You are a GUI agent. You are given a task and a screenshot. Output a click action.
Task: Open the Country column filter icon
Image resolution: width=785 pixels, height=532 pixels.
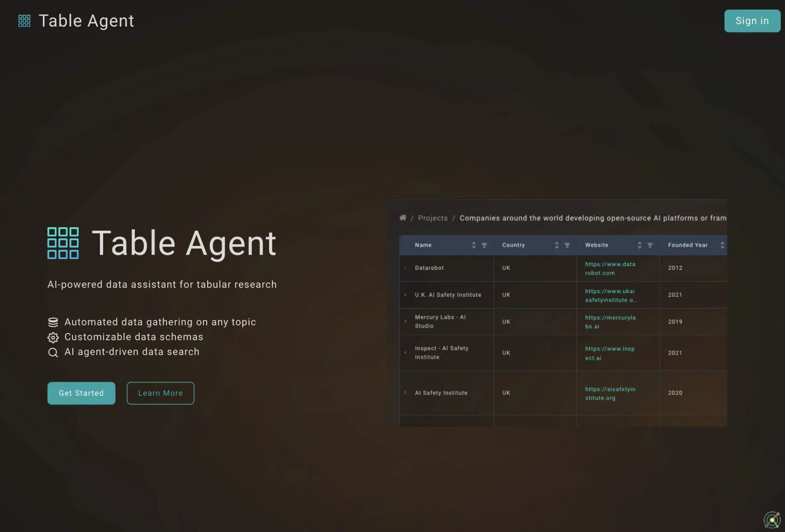pos(567,245)
